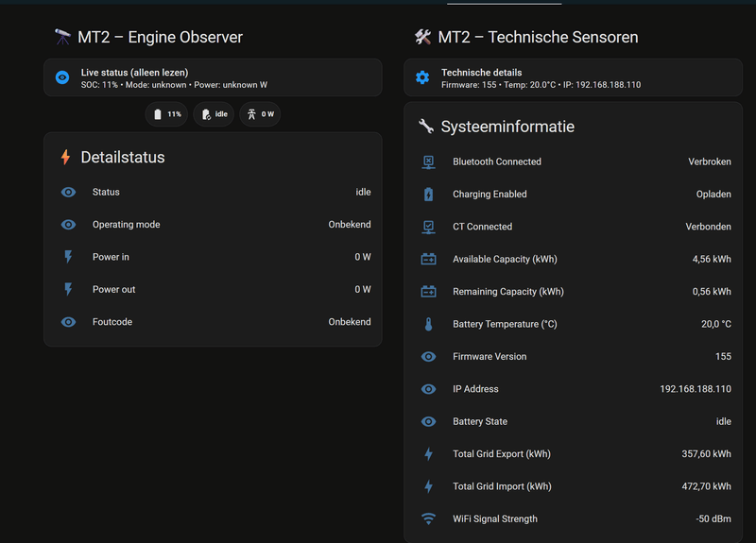Open the IP Address entity details

coord(576,389)
